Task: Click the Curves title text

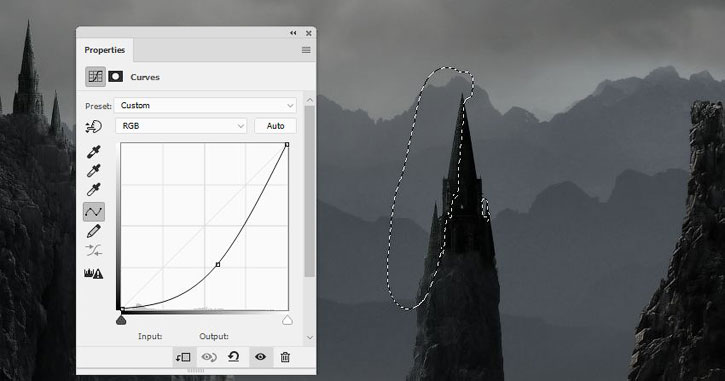Action: (145, 77)
